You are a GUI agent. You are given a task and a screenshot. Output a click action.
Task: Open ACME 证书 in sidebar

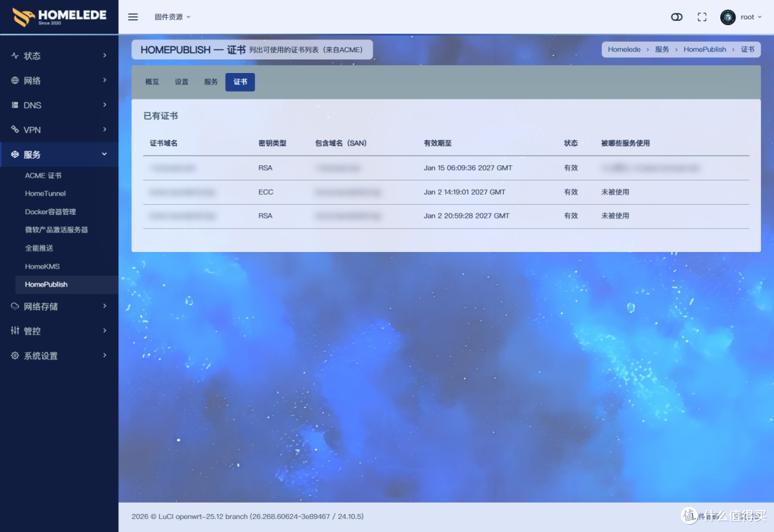(x=44, y=175)
